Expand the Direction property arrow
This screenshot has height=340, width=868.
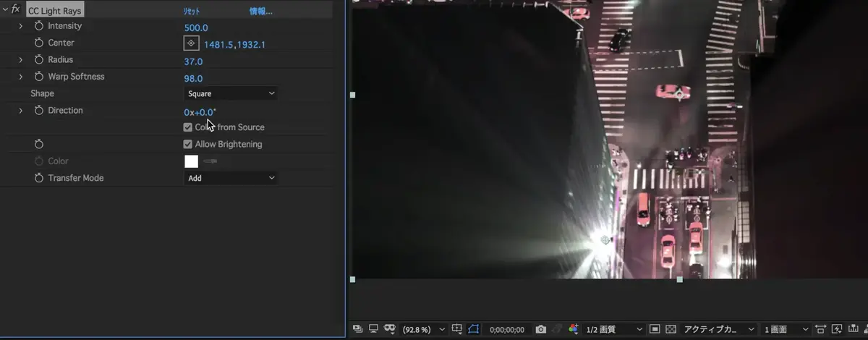pos(21,111)
